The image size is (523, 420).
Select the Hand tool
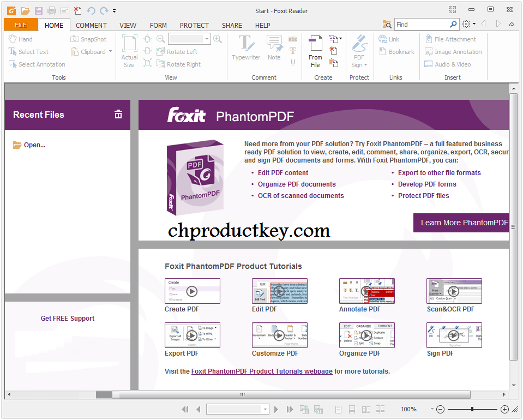(21, 39)
